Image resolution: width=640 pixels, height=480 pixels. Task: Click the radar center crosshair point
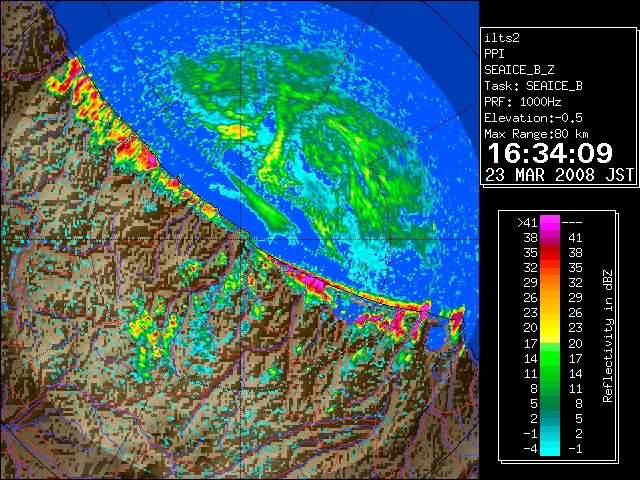tap(241, 239)
